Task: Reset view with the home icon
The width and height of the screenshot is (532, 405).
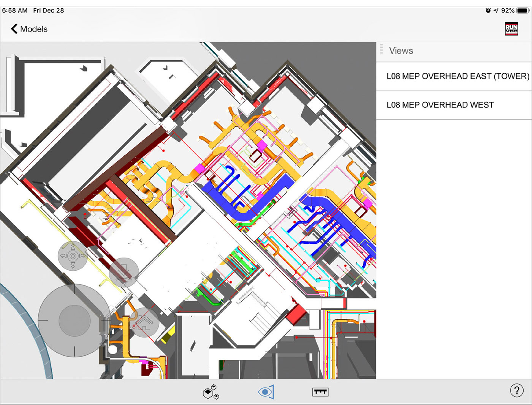Action: coord(144,323)
